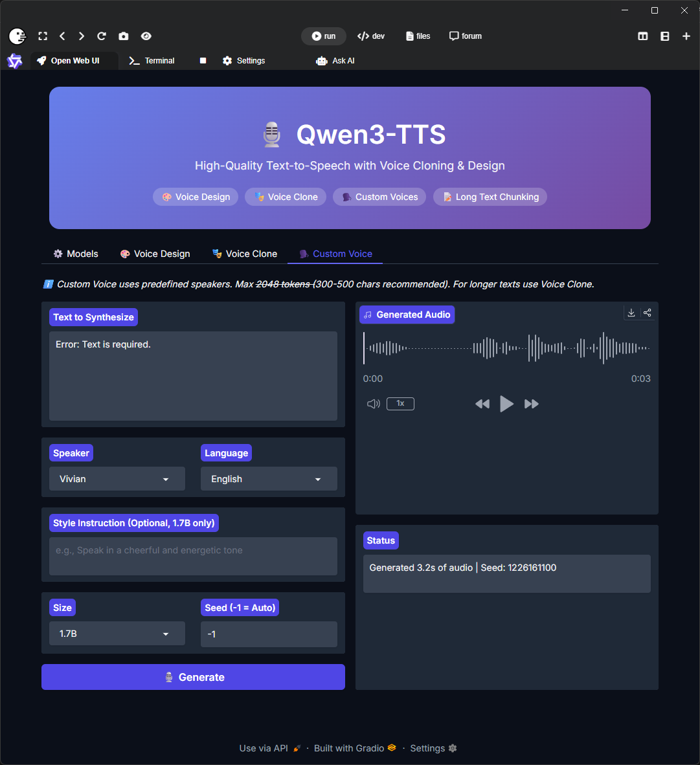Click the Pinokio home logo icon
Viewport: 700px width, 765px height.
tap(17, 36)
